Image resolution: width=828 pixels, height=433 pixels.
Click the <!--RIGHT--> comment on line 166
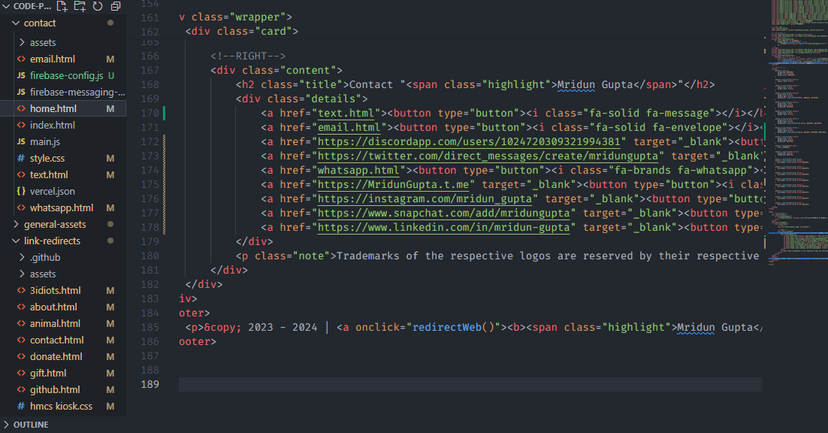pos(248,56)
